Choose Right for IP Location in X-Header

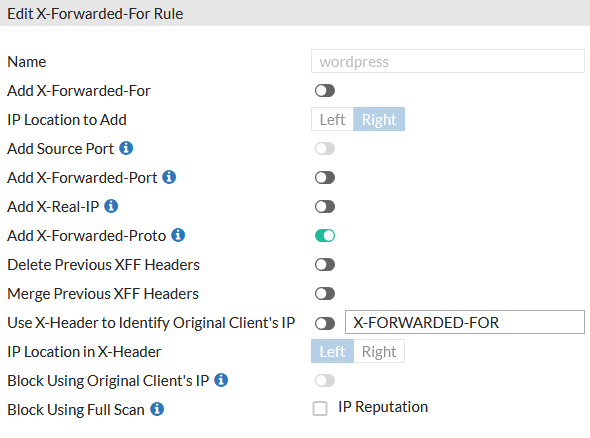379,351
